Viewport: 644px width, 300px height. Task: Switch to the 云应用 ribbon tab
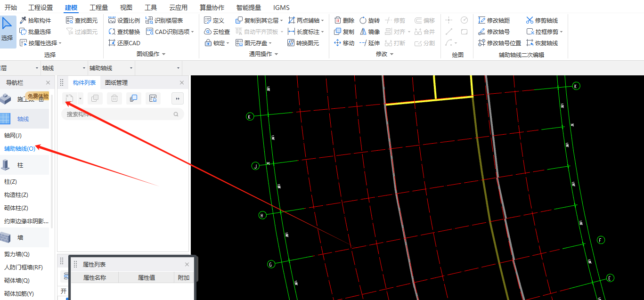[179, 8]
